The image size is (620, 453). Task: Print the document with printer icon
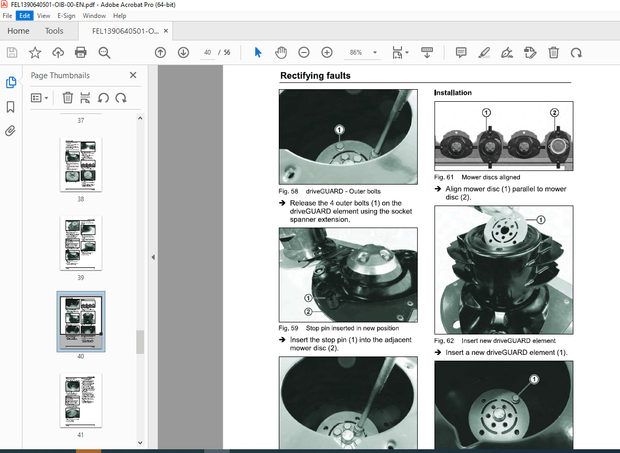click(81, 53)
